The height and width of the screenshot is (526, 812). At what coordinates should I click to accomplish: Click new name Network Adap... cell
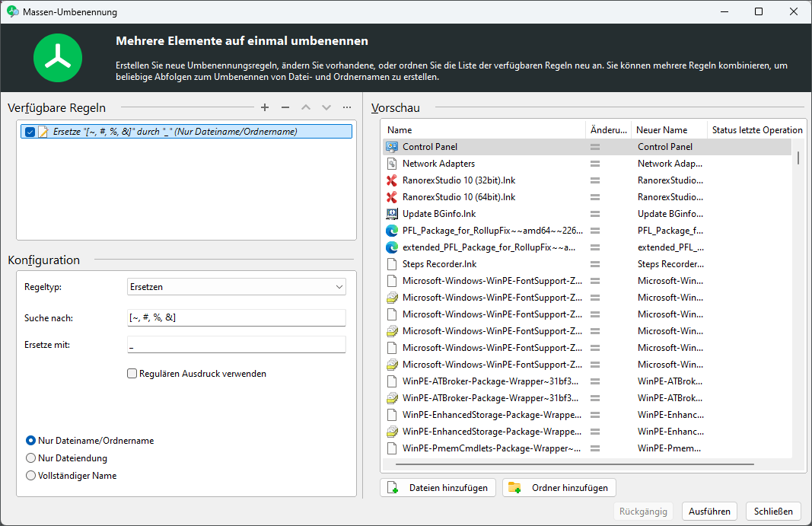[x=670, y=163]
